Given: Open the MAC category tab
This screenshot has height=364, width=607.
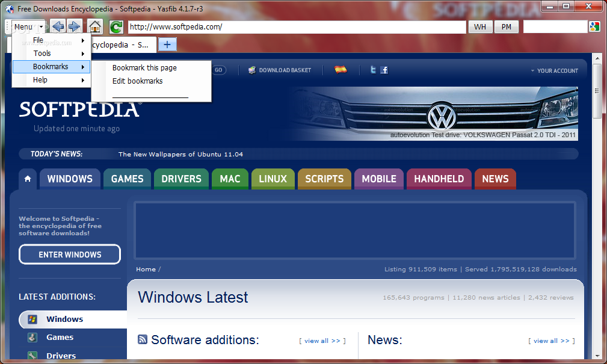Looking at the screenshot, I should [230, 179].
